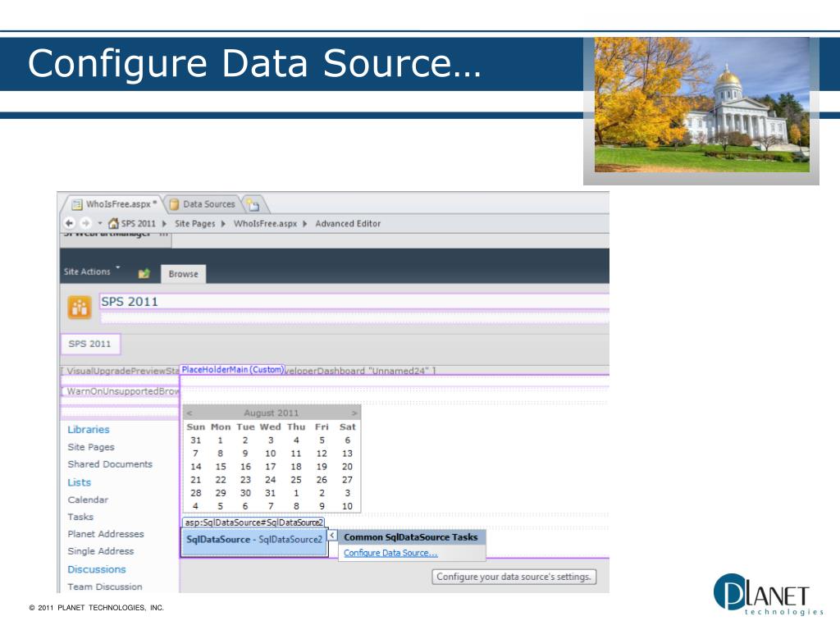The height and width of the screenshot is (630, 840).
Task: Open the Site Actions menu
Action: pyautogui.click(x=91, y=271)
